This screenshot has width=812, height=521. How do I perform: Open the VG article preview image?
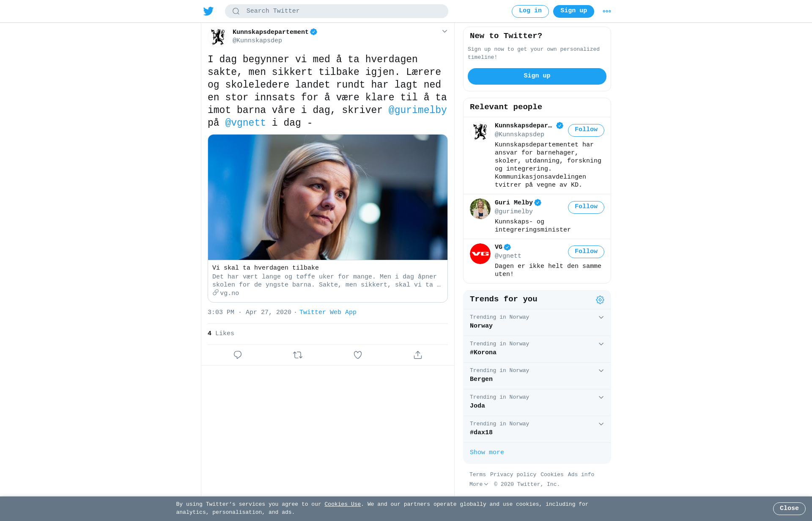[x=328, y=197]
